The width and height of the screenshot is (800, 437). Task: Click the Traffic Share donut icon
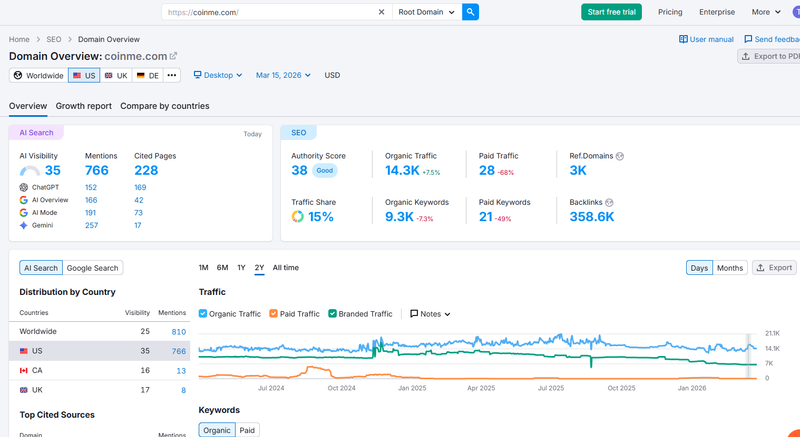tap(297, 217)
